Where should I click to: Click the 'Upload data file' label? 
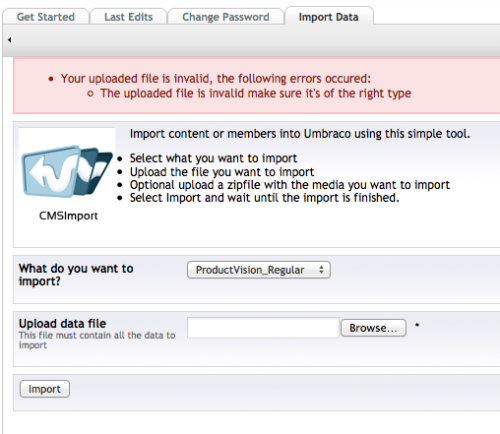point(62,323)
